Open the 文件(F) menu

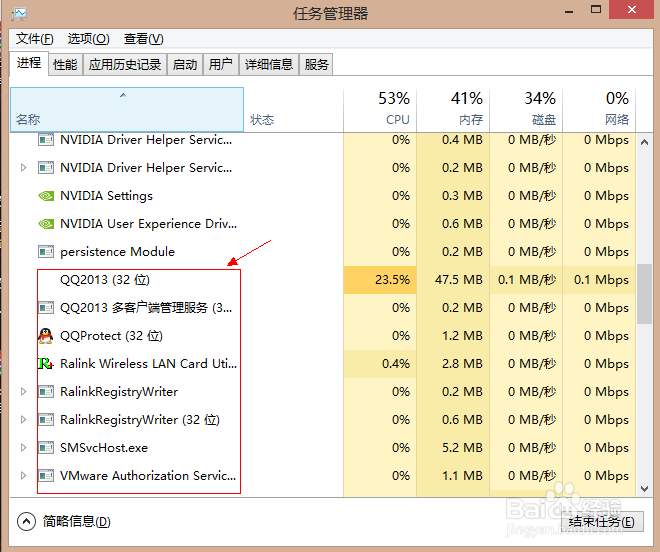[35, 39]
